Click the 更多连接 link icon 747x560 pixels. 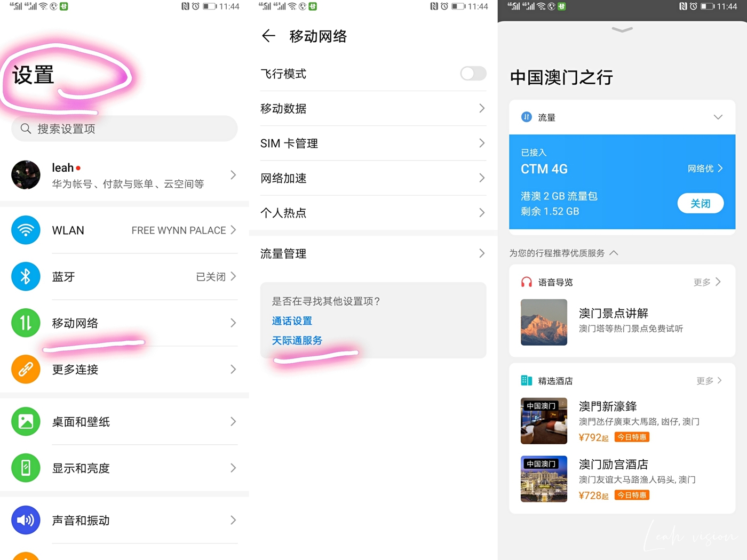(x=26, y=369)
